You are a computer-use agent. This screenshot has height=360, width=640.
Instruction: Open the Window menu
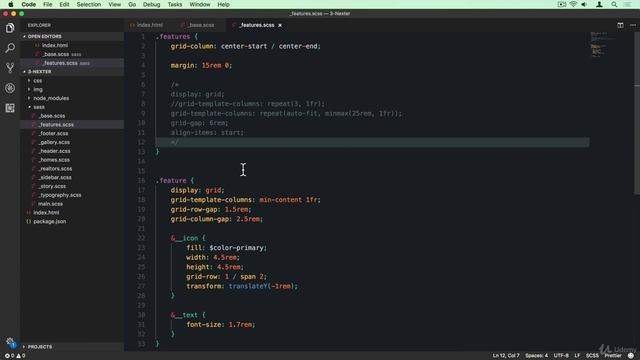[x=200, y=4]
